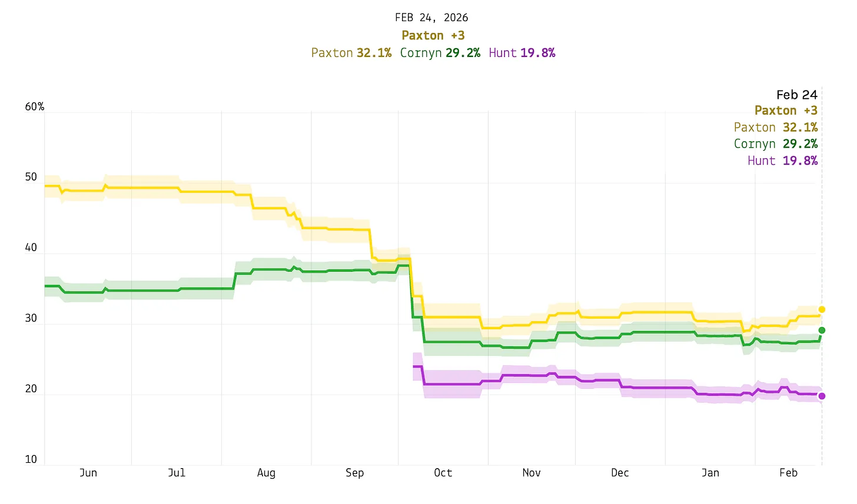Viewport: 857px width, 504px height.
Task: Click the green Cornyn endpoint dot
Action: pos(822,331)
